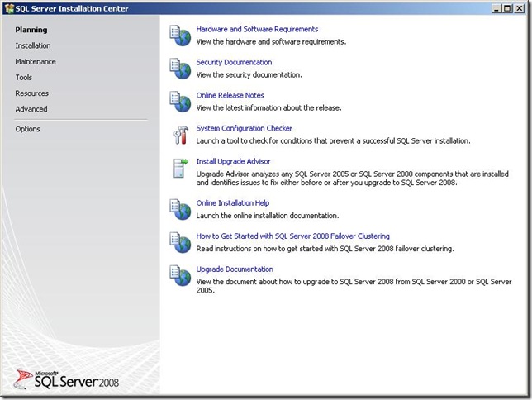
Task: Open the Online Installation Help link
Action: point(233,202)
